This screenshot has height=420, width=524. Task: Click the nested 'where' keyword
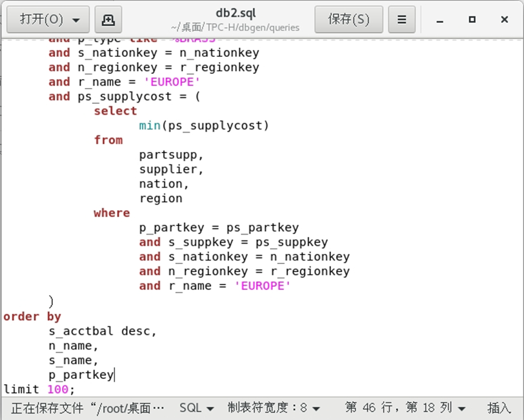(x=111, y=213)
